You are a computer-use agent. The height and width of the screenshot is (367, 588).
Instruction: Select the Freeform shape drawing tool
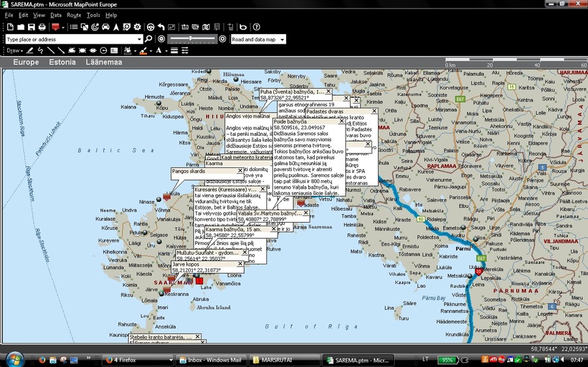pyautogui.click(x=72, y=50)
